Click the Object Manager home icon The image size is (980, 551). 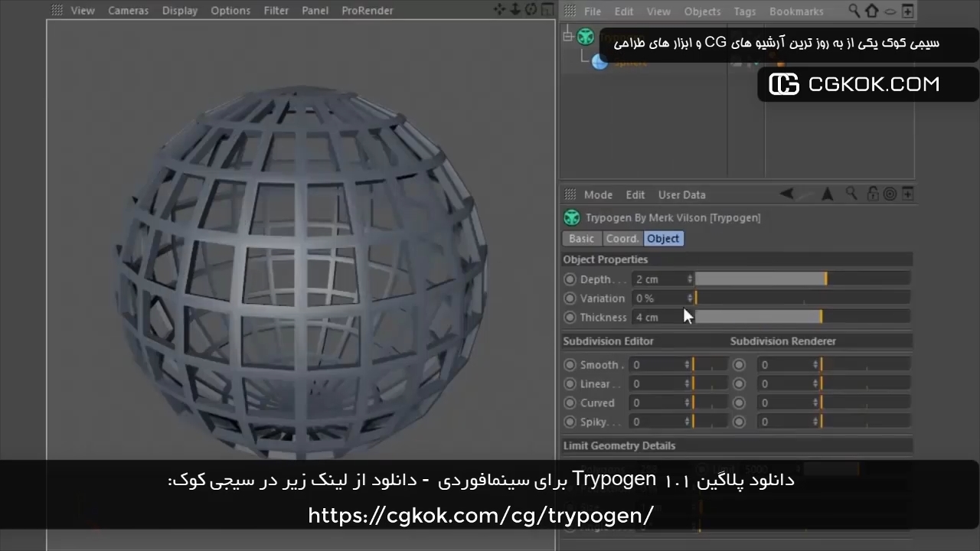pyautogui.click(x=872, y=11)
